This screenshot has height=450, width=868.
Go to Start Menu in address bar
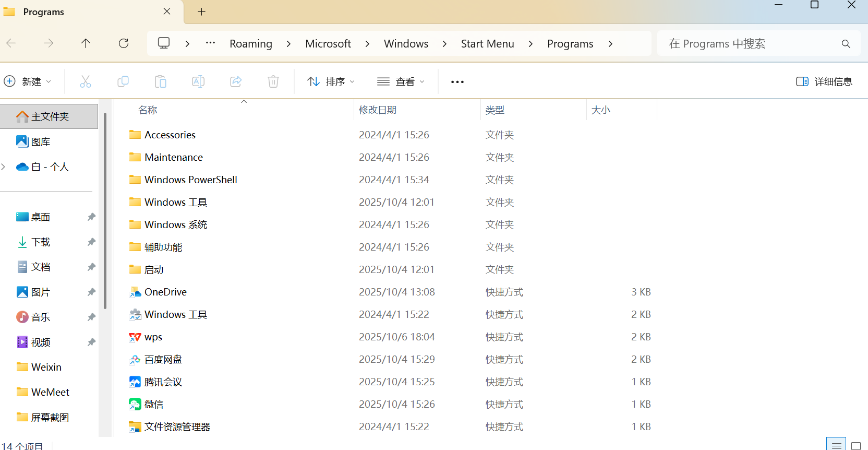coord(488,44)
